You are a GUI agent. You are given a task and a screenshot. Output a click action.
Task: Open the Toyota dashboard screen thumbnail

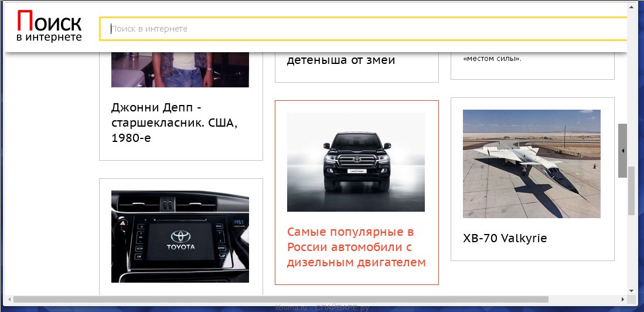click(180, 236)
